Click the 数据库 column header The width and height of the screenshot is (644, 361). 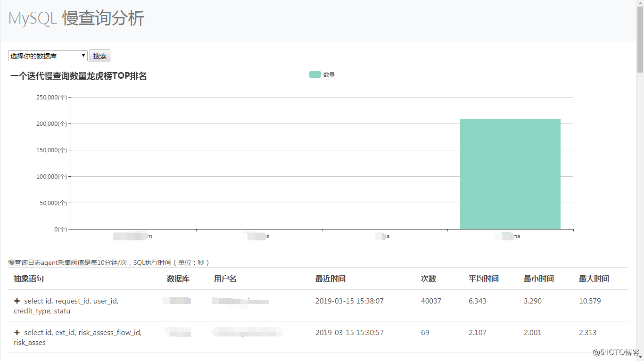(x=178, y=279)
